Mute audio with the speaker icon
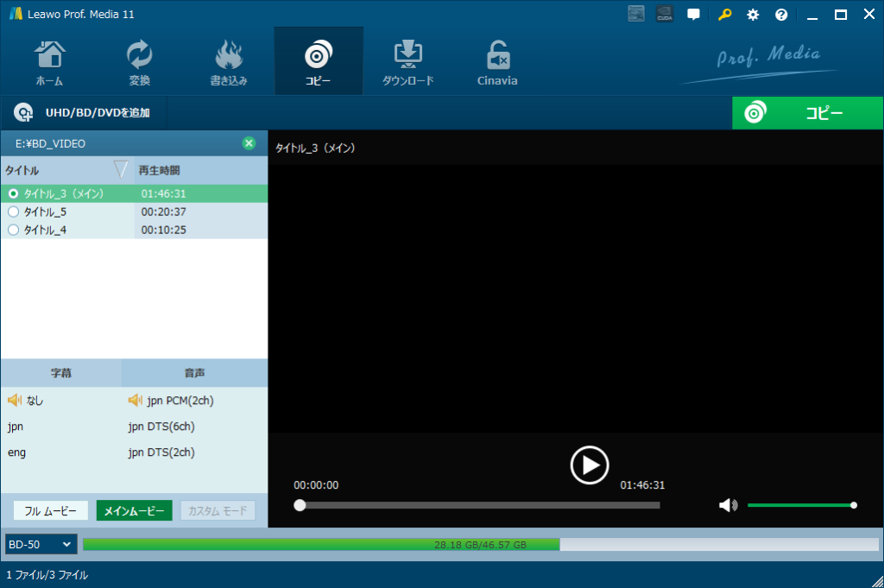 coord(728,505)
